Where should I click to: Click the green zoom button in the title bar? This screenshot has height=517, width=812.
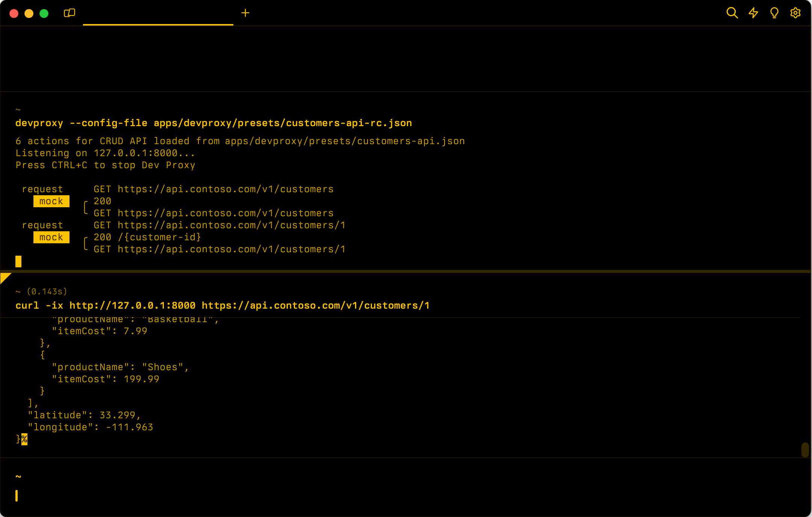(x=44, y=13)
